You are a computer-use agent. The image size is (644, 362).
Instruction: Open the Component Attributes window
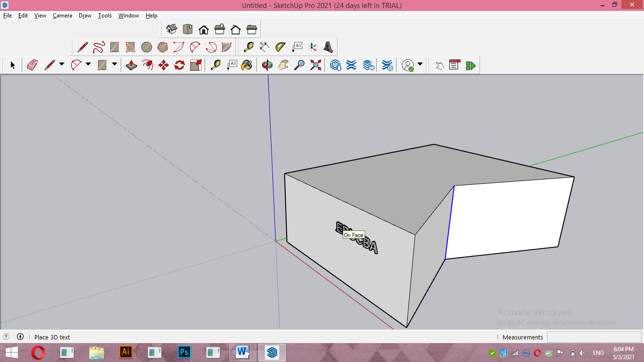(x=471, y=65)
